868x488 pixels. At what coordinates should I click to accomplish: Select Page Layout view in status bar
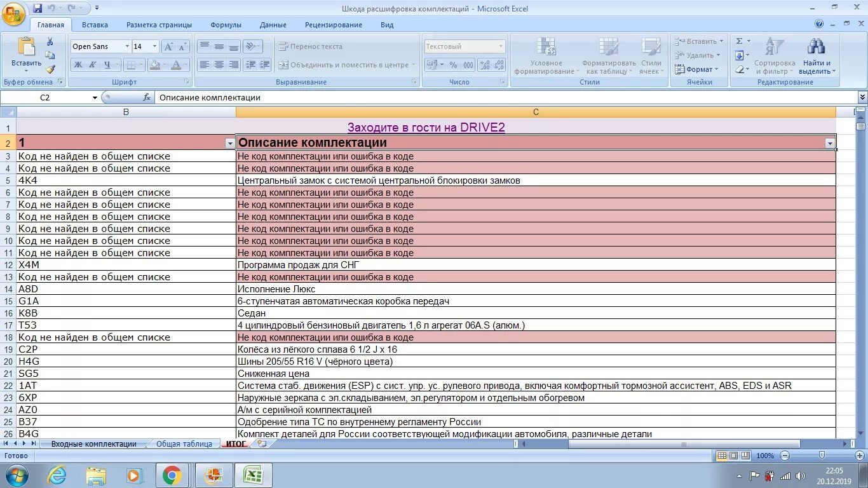coord(734,456)
